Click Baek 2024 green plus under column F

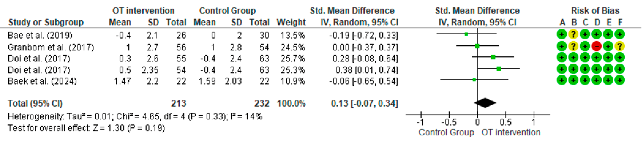pos(620,80)
